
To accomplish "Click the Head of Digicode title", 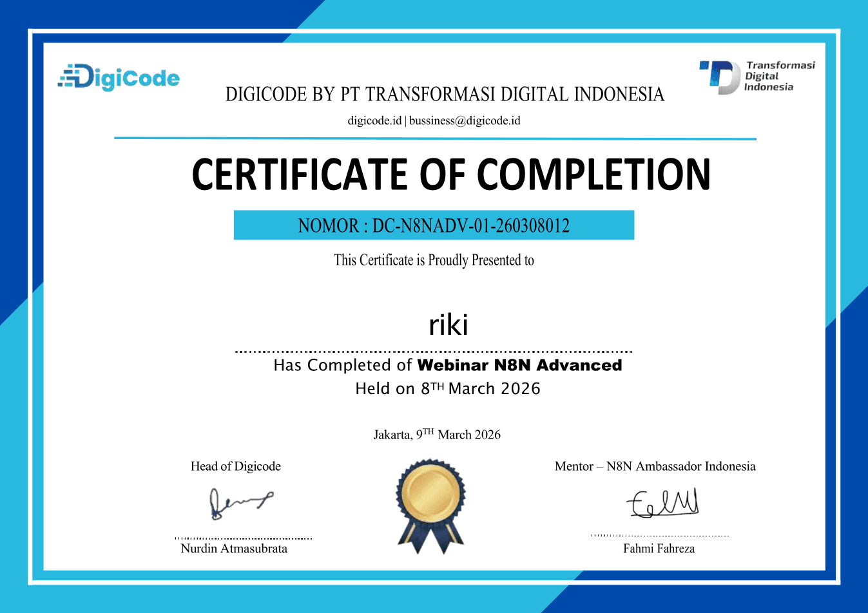I will (x=236, y=466).
